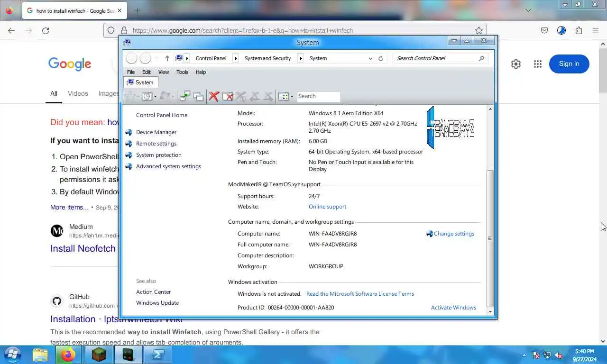Screen dimensions: 607x364
Task: Click the green-arrow windows toolbar icon
Action: 185,96
